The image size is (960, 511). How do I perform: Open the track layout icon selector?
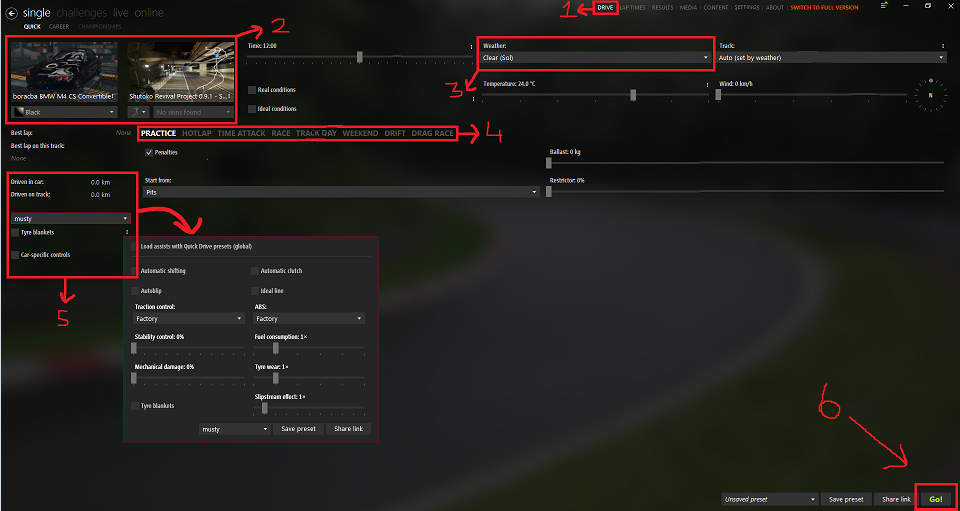pyautogui.click(x=138, y=112)
